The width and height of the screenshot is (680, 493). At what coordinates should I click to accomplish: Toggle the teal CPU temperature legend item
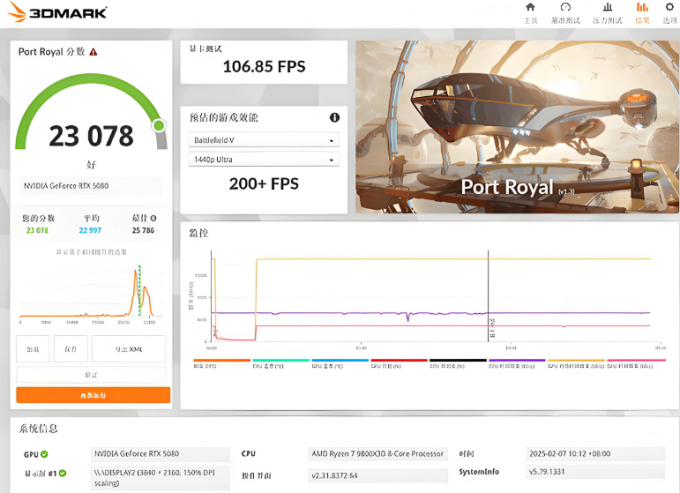(280, 364)
